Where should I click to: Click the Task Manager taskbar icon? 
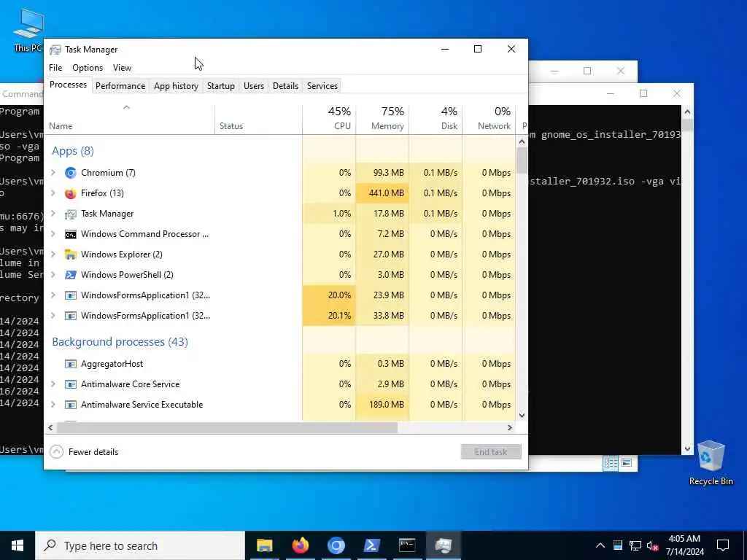tap(443, 545)
